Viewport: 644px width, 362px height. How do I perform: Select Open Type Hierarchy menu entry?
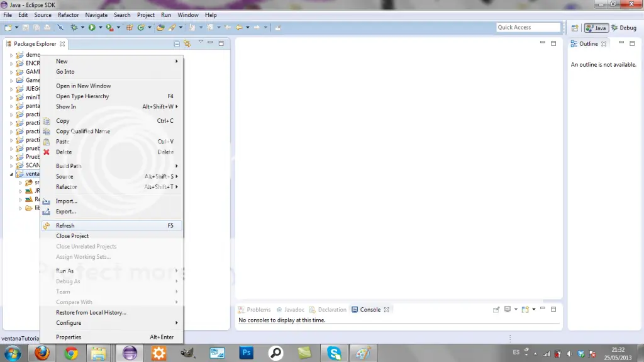coord(111,96)
